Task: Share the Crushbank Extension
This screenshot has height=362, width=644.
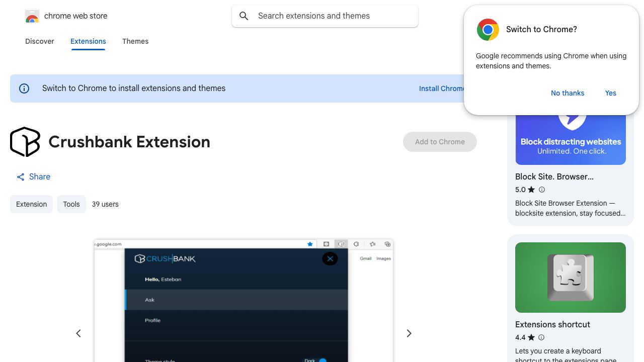Action: point(33,176)
